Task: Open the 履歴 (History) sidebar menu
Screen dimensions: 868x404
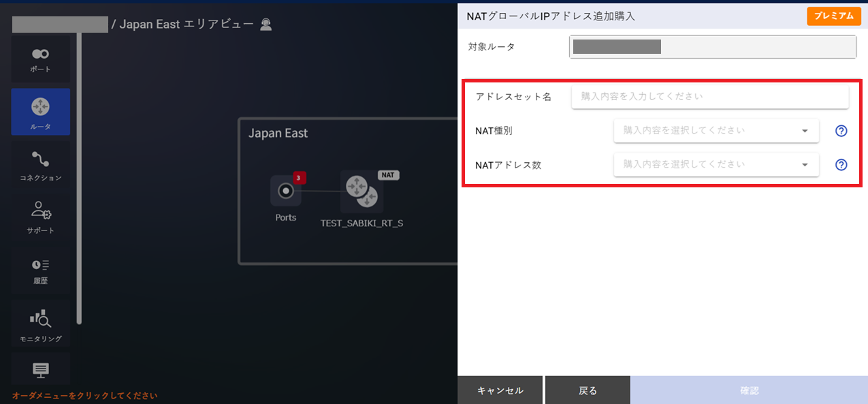Action: pos(40,270)
